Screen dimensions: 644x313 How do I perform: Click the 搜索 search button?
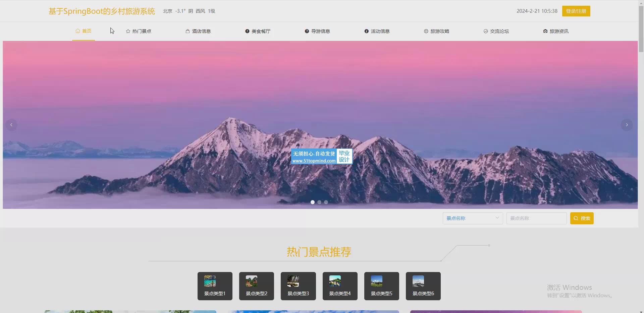click(582, 218)
